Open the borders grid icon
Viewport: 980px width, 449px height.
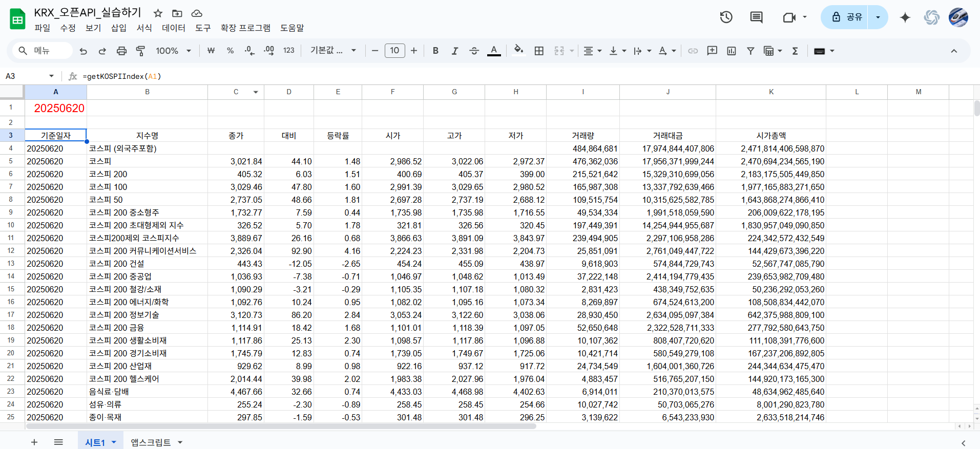(x=539, y=51)
